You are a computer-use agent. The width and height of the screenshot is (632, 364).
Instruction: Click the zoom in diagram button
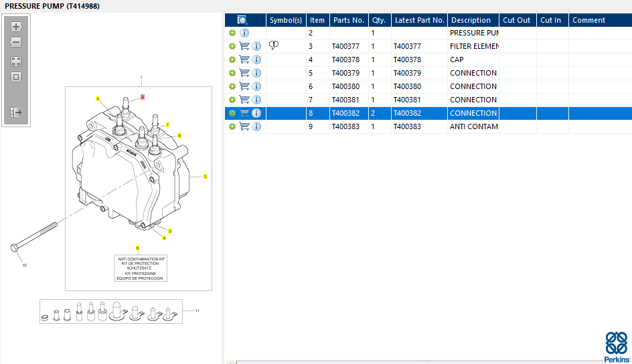tap(16, 27)
